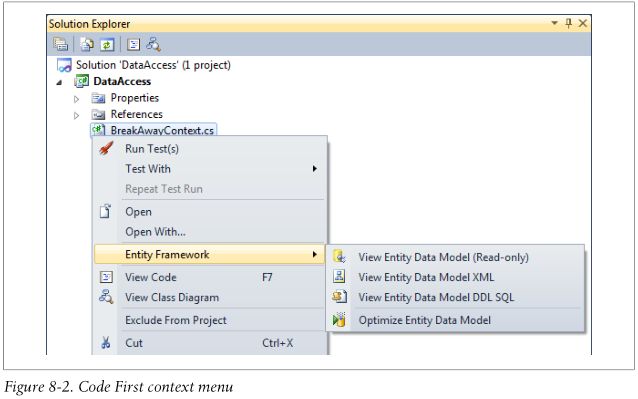Image resolution: width=638 pixels, height=399 pixels.
Task: Open the Solution Explorer window position dropdown
Action: [554, 23]
